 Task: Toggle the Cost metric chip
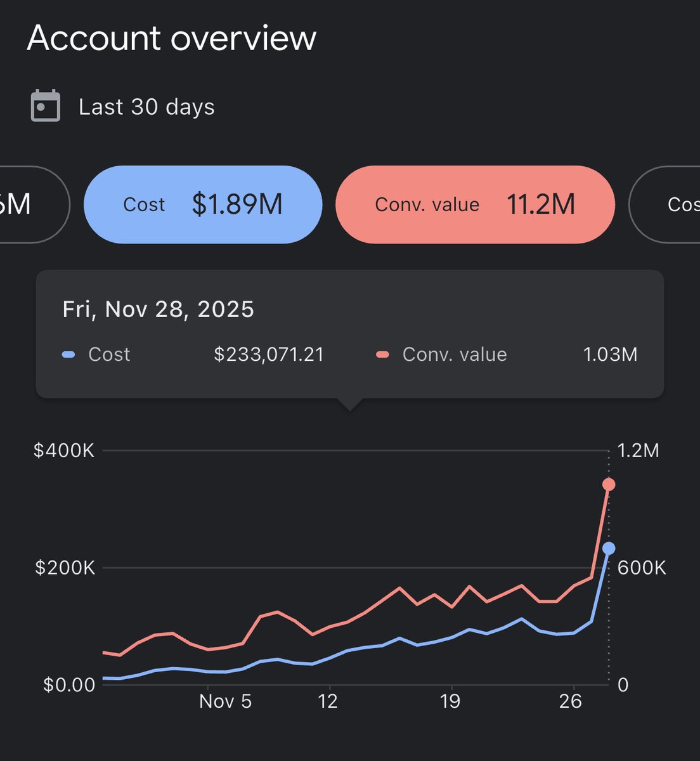pos(203,204)
